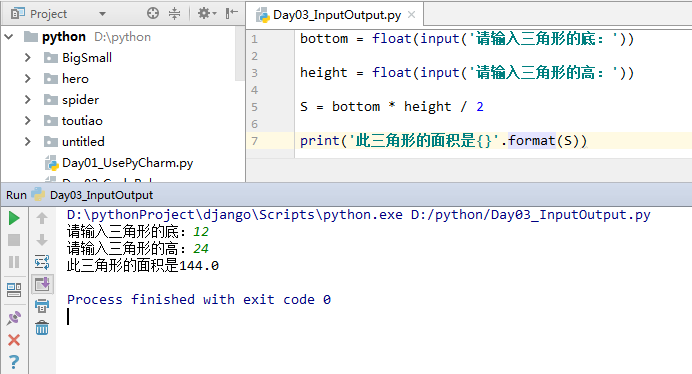Click the Down the stack trace arrow
Image resolution: width=692 pixels, height=374 pixels.
pyautogui.click(x=42, y=240)
